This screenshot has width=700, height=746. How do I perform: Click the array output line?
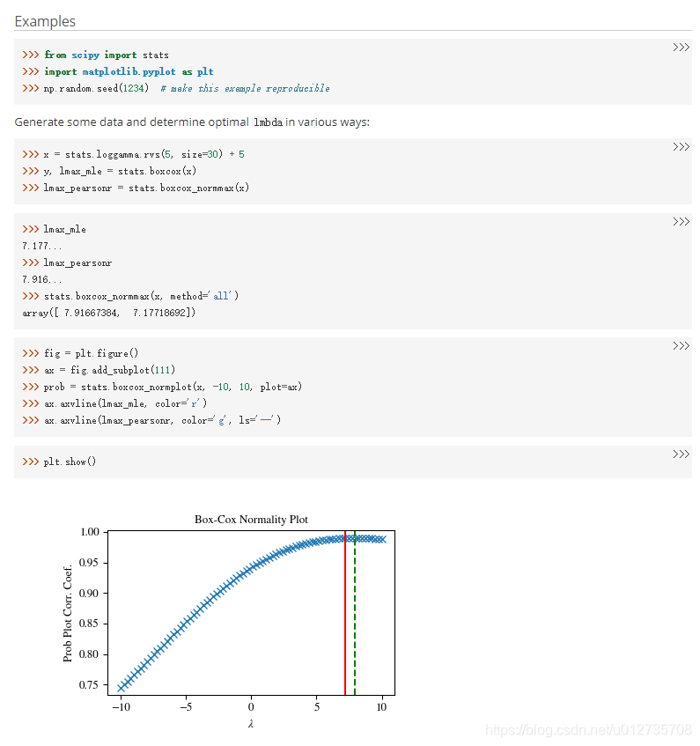108,313
